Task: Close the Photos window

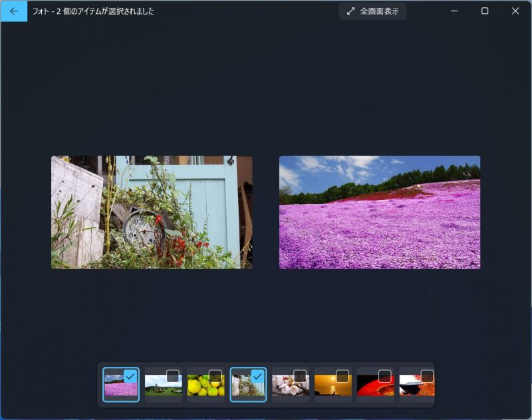Action: (515, 11)
